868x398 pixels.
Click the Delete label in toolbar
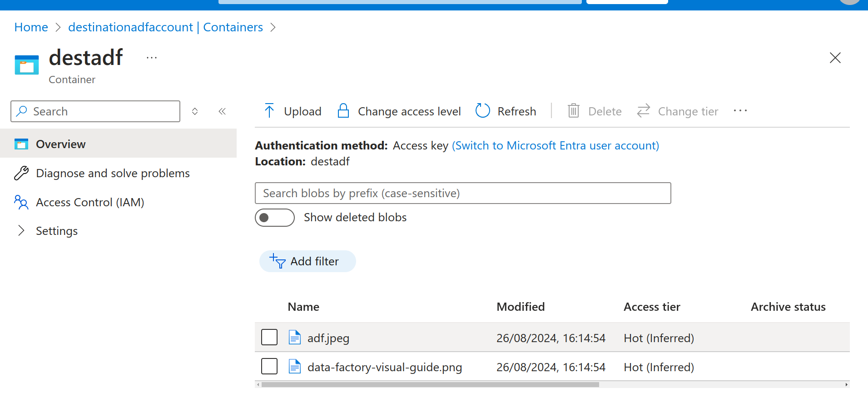605,111
